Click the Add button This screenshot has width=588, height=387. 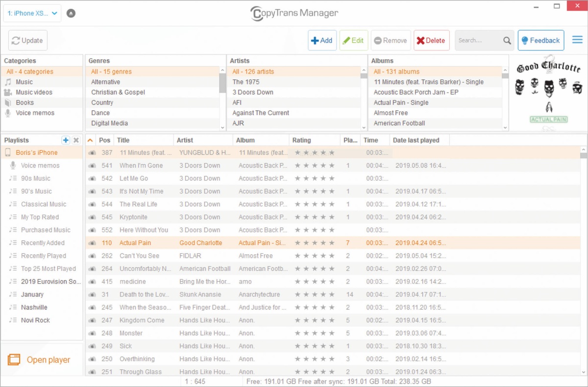click(322, 41)
